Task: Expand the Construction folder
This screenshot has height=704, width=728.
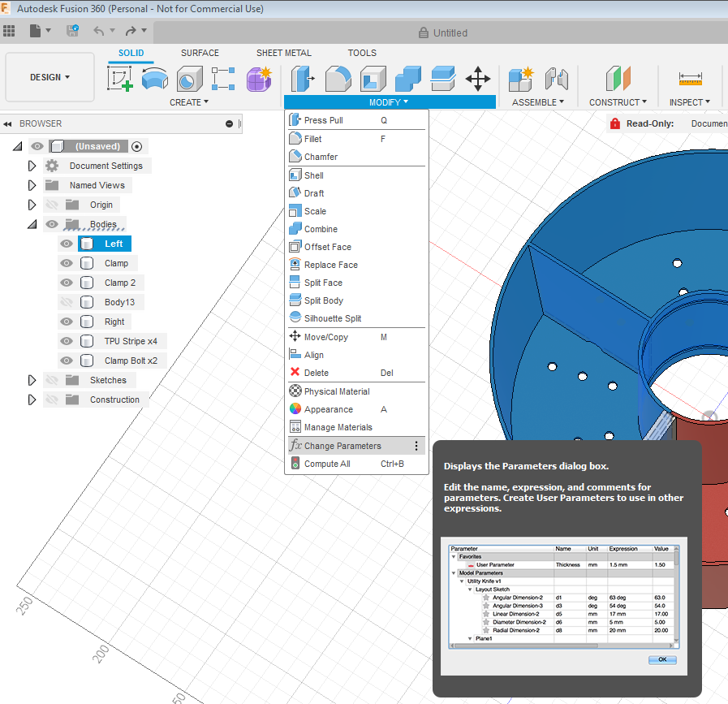Action: tap(32, 400)
